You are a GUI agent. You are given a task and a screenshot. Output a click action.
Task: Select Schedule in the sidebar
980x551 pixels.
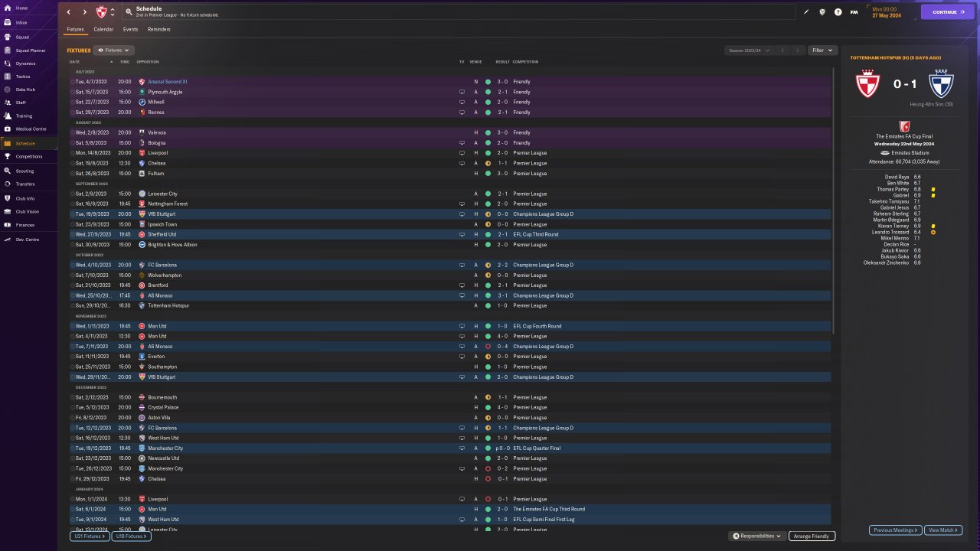click(x=29, y=143)
